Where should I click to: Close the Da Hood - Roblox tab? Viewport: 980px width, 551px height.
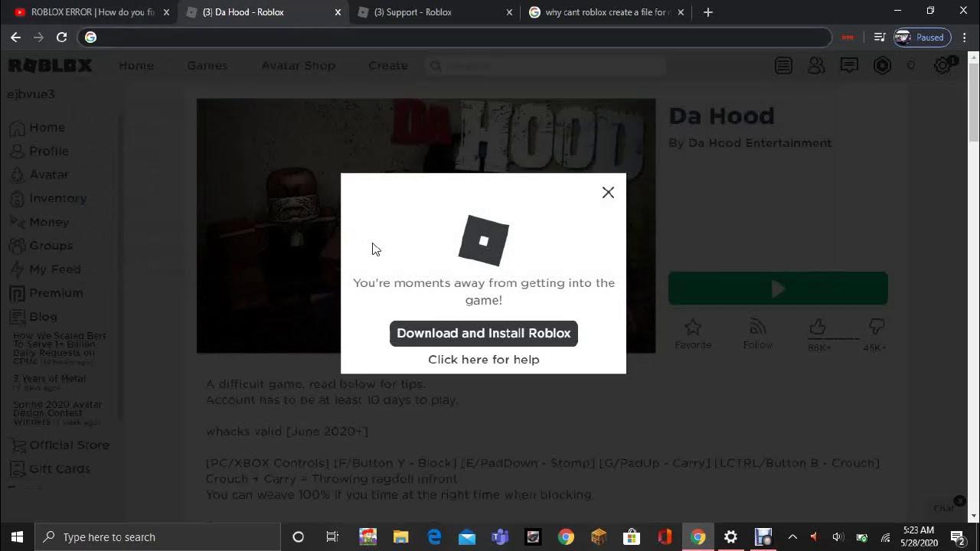(x=338, y=12)
